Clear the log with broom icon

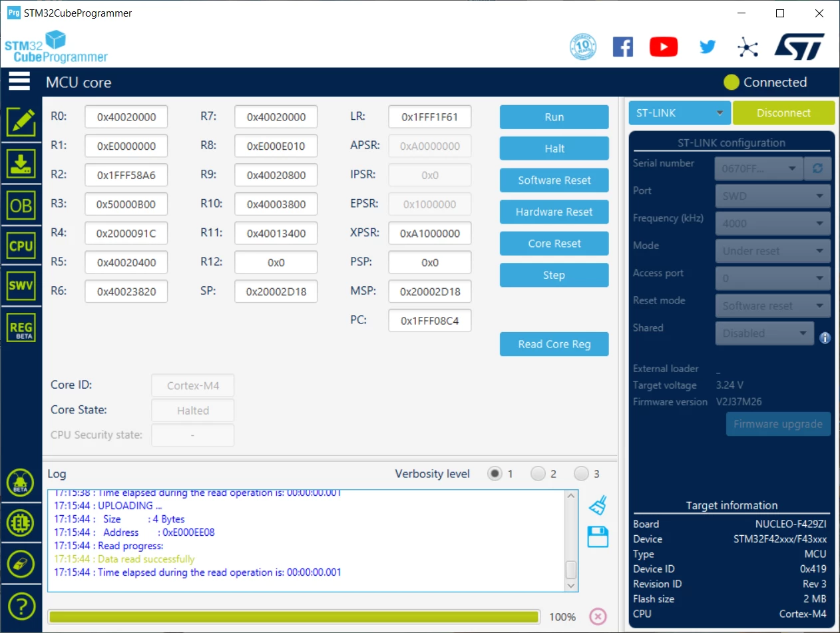pyautogui.click(x=598, y=505)
